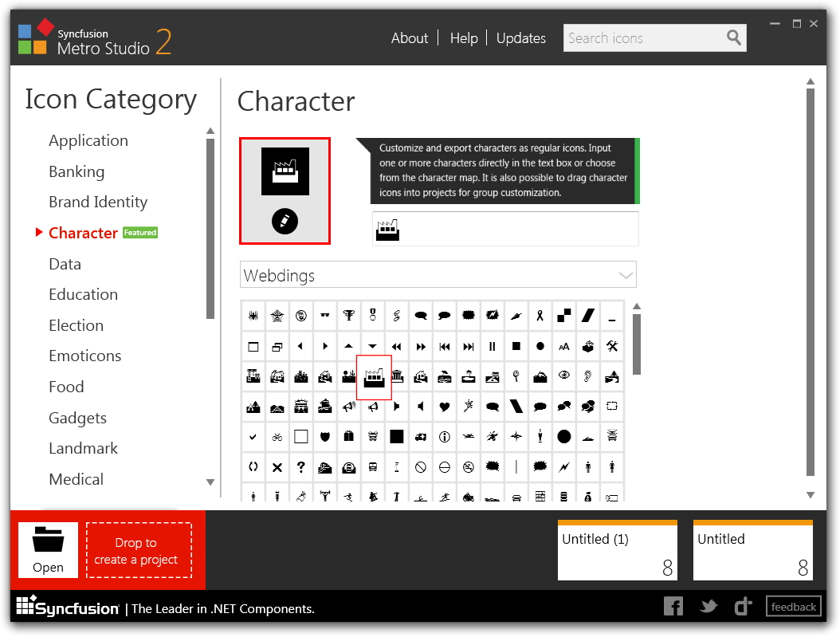Open Syncfusion Twitter bird icon
The width and height of the screenshot is (840, 637).
coord(709,607)
